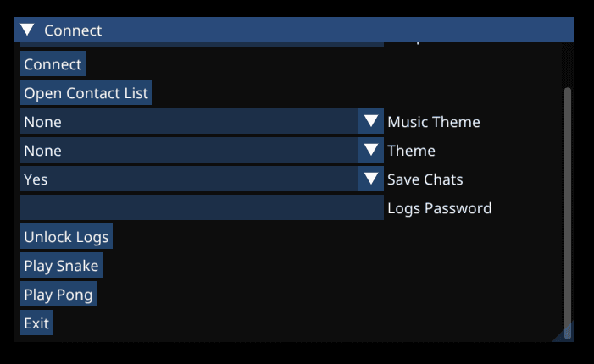This screenshot has height=364, width=594.
Task: Click the Save Chats dropdown arrow
Action: [370, 179]
